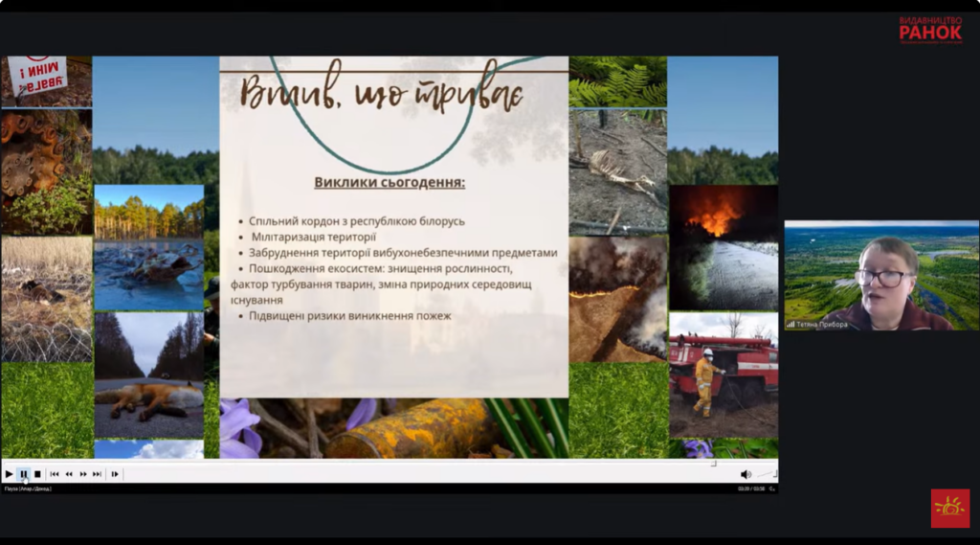Viewport: 980px width, 545px height.
Task: Fast forward the video playback
Action: point(83,474)
